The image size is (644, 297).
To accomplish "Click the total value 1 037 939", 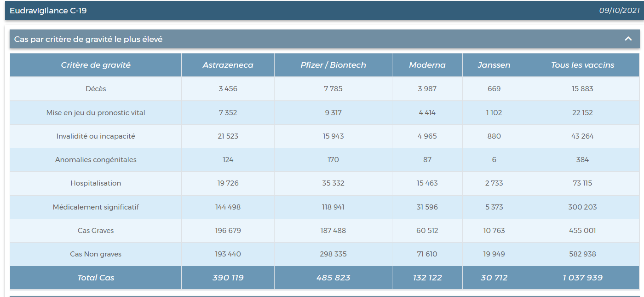I will pyautogui.click(x=582, y=278).
